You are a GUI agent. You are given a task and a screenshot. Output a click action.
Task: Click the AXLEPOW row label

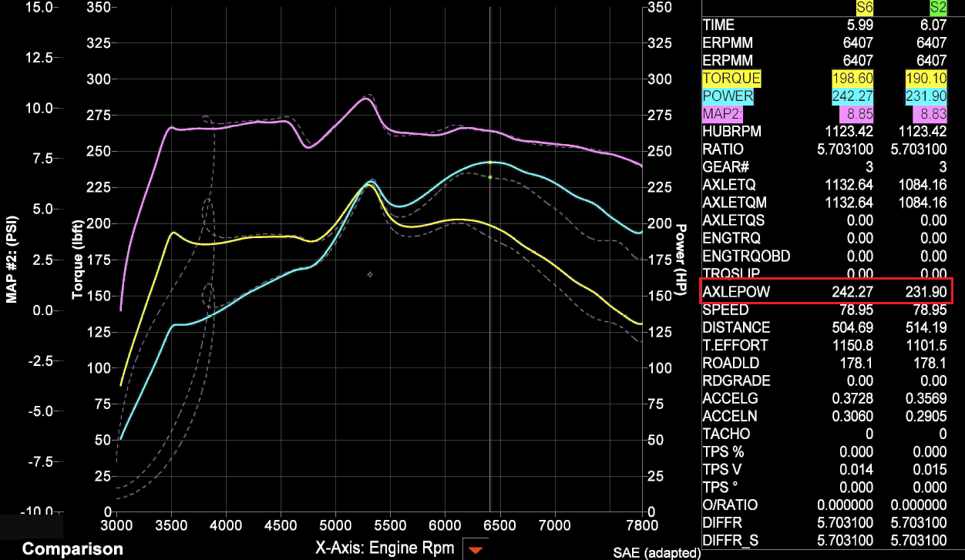click(736, 292)
